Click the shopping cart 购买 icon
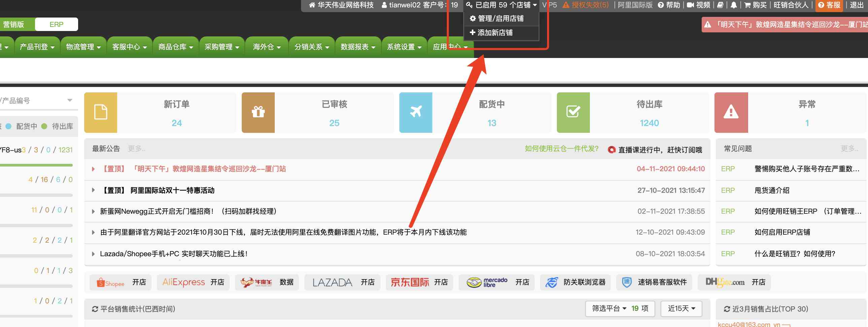This screenshot has width=868, height=327. click(747, 5)
